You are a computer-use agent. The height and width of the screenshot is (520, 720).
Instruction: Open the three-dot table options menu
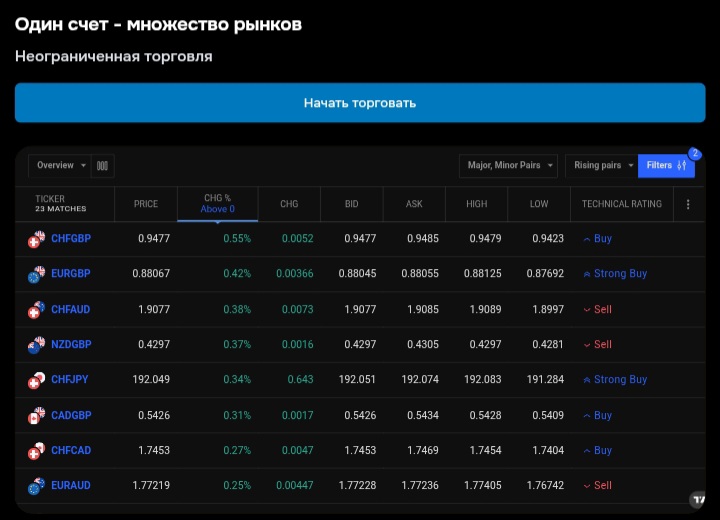point(688,204)
